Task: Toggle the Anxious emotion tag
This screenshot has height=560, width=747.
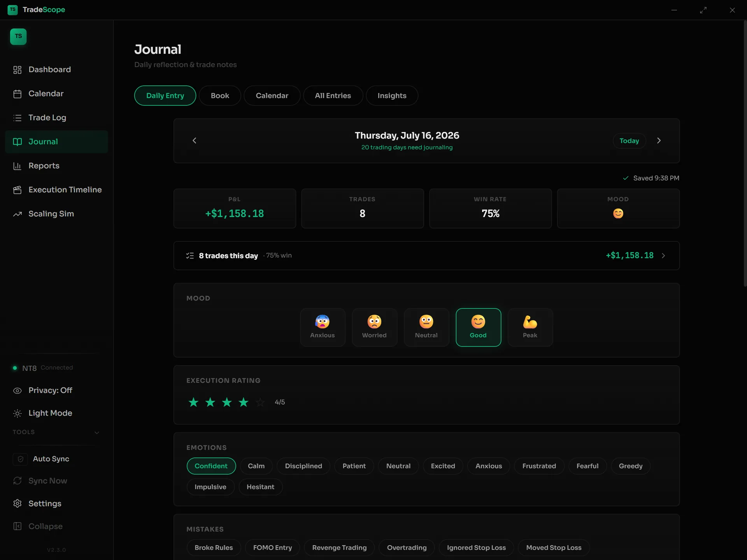Action: tap(489, 466)
